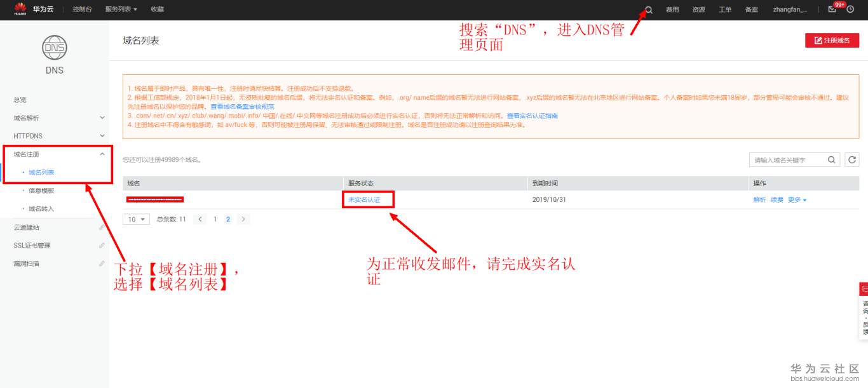
Task: Click the refresh icon beside the domain search box
Action: point(853,160)
